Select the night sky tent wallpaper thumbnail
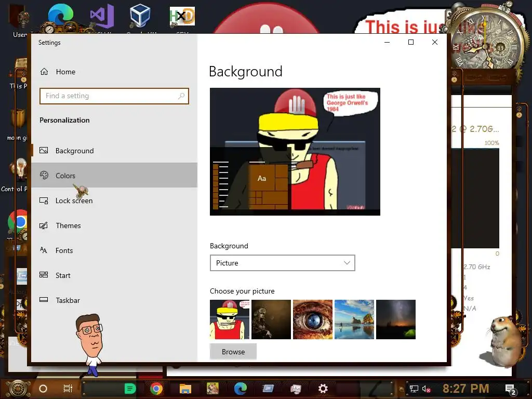532x399 pixels. click(x=395, y=320)
